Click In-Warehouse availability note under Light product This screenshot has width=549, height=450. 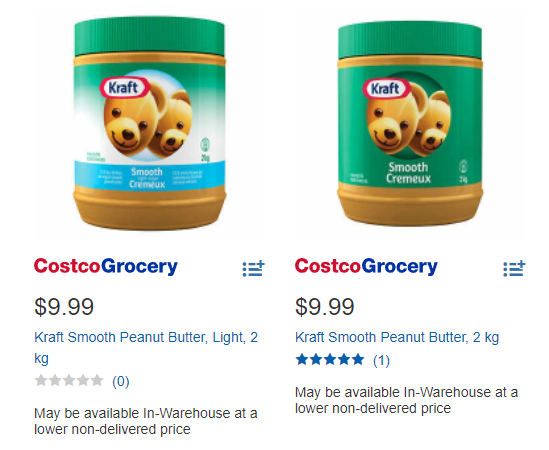[146, 421]
